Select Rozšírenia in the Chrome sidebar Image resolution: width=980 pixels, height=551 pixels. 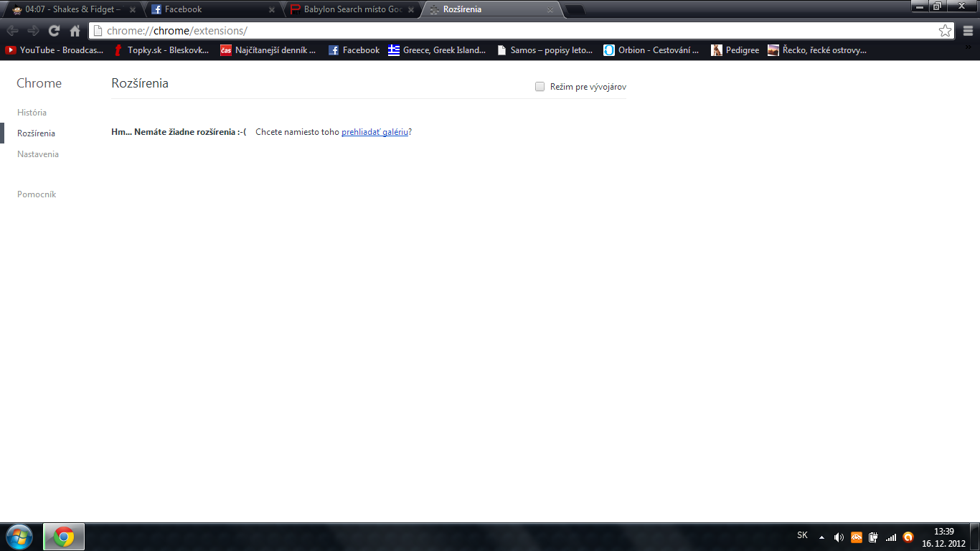click(x=36, y=133)
